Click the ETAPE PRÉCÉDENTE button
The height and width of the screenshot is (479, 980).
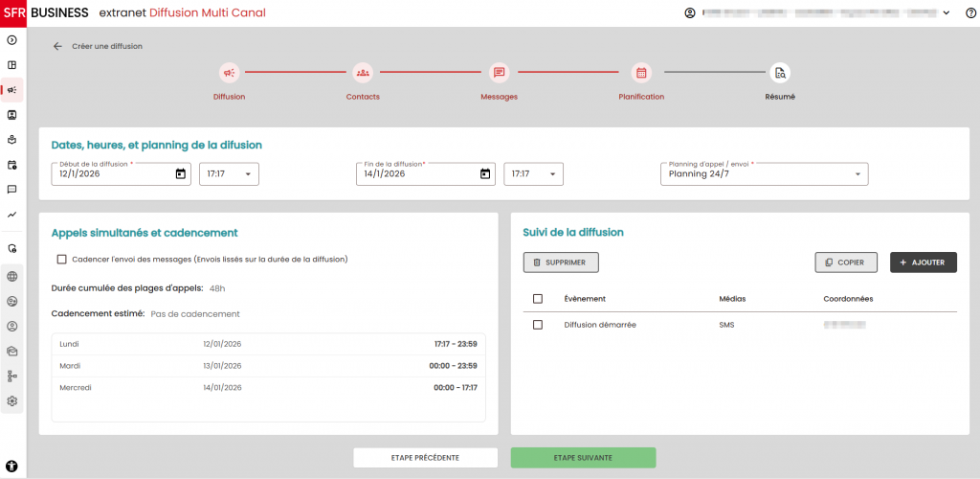(x=425, y=458)
